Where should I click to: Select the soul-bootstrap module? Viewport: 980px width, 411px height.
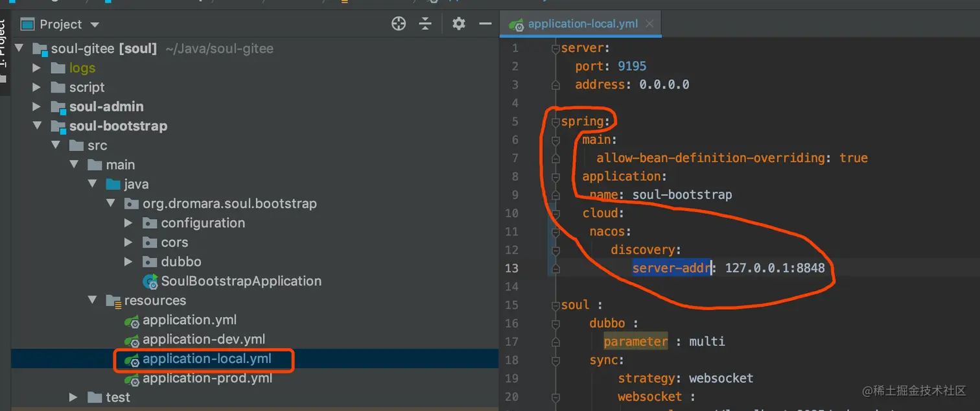118,126
